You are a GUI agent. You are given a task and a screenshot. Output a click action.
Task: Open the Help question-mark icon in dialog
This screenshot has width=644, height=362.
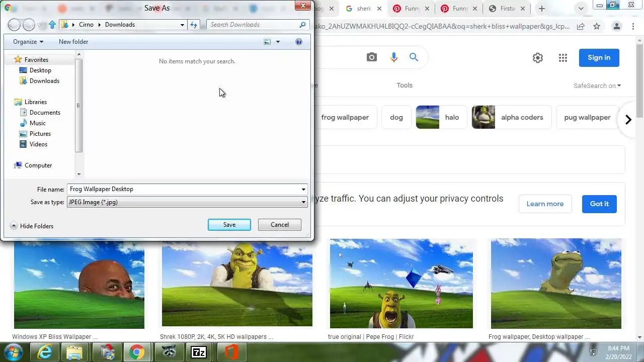coord(299,42)
